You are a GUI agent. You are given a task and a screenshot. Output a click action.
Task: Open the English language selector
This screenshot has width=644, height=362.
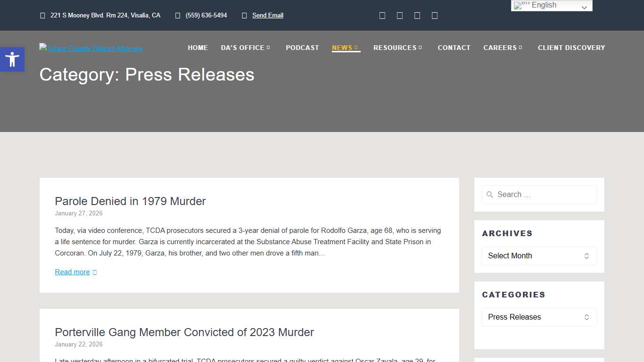coord(551,5)
